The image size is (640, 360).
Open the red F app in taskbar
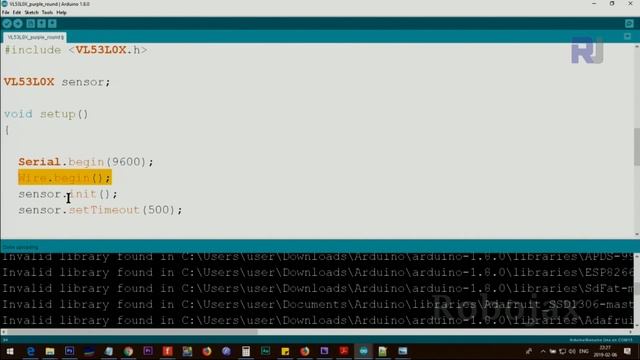(167, 351)
